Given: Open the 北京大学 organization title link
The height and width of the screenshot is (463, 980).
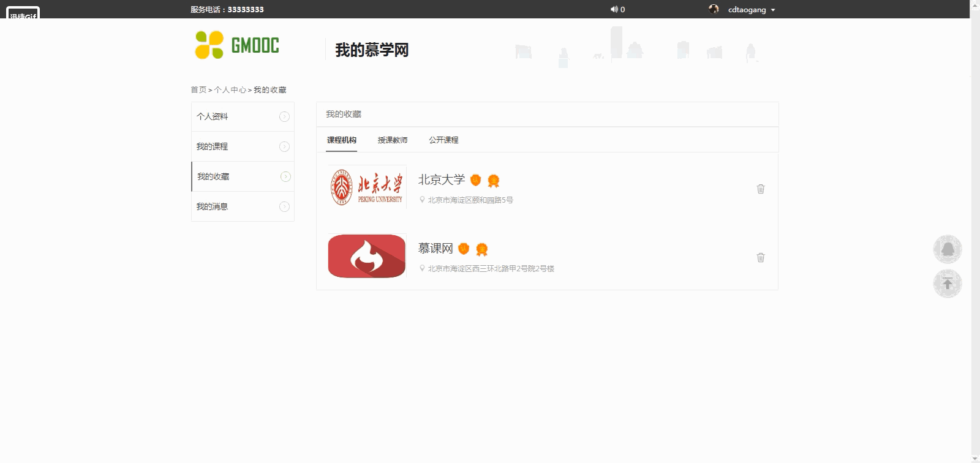Looking at the screenshot, I should tap(442, 179).
